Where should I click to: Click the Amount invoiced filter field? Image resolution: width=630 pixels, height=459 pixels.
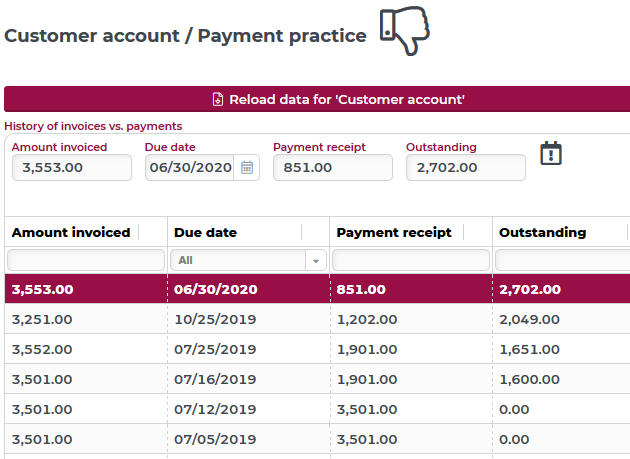point(85,260)
